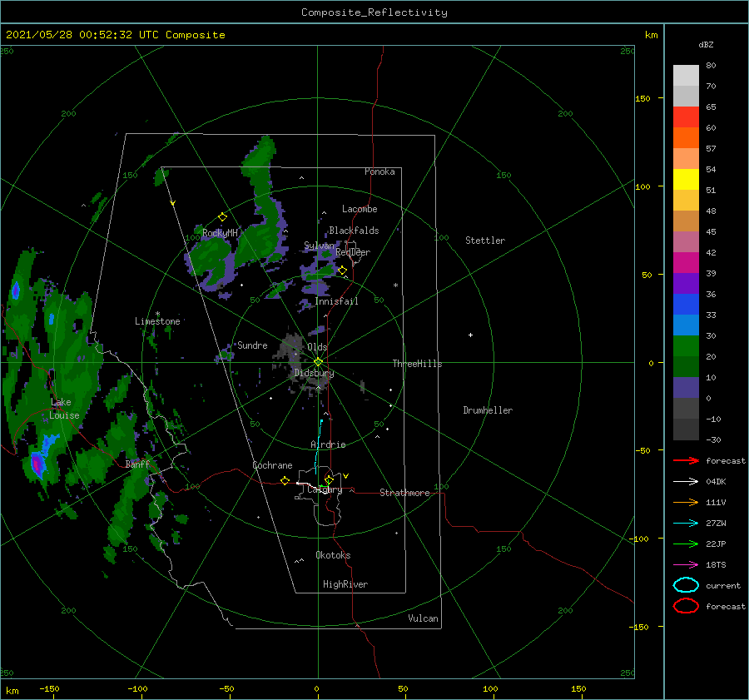This screenshot has width=749, height=700.
Task: Click the Sylvan label west of RedDeer
Action: click(319, 246)
